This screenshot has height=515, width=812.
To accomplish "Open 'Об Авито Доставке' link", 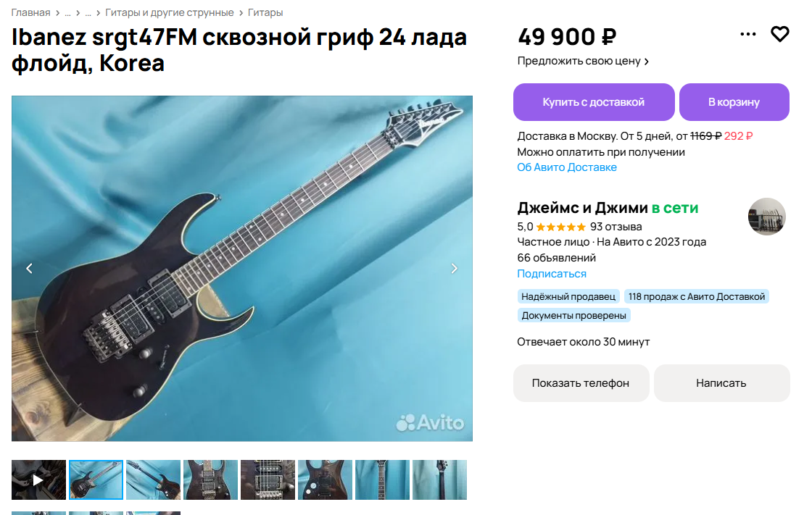I will (x=567, y=167).
